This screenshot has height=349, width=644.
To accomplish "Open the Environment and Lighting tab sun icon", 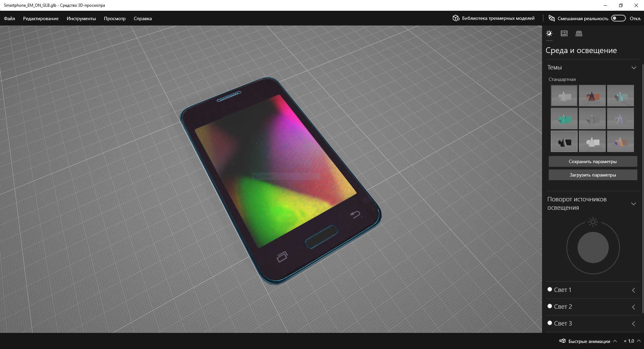I will tap(549, 34).
